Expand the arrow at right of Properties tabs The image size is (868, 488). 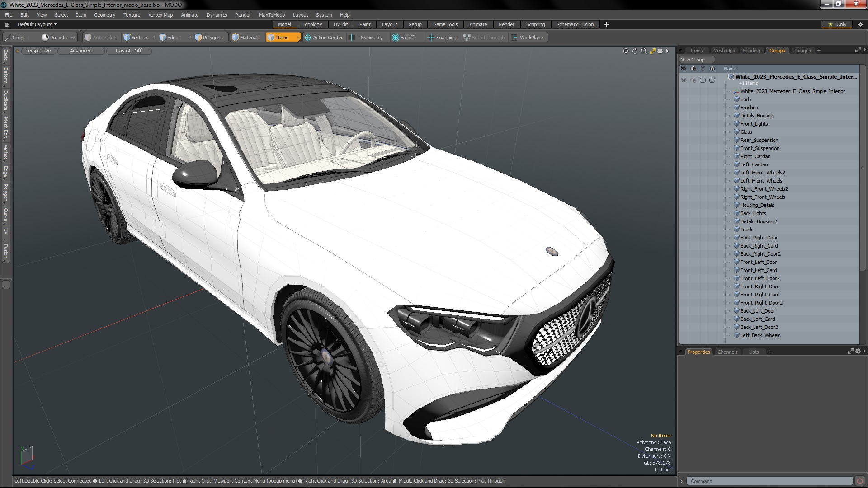pos(864,351)
